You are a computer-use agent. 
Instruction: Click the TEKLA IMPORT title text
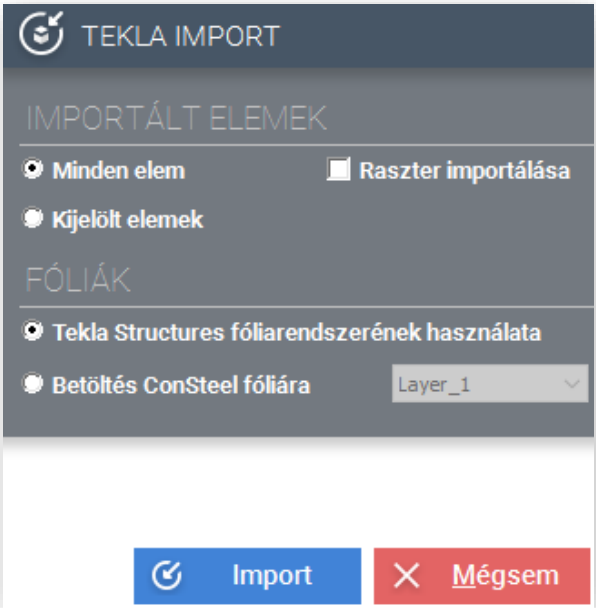tap(180, 36)
